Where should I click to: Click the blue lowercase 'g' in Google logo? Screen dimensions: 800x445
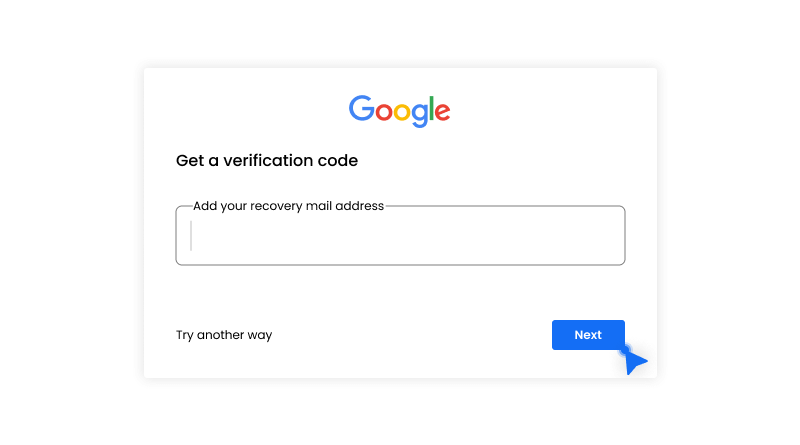coord(420,114)
